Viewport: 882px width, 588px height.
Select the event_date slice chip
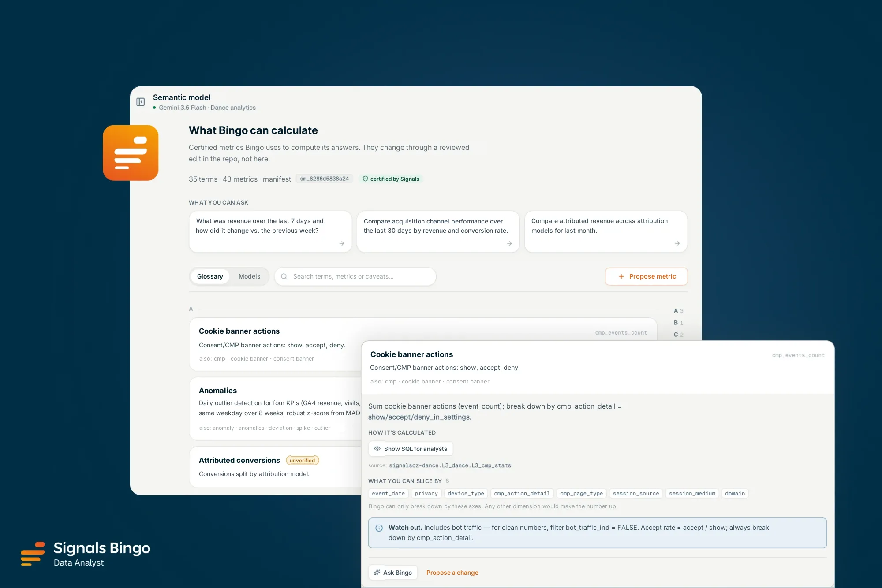(x=388, y=494)
